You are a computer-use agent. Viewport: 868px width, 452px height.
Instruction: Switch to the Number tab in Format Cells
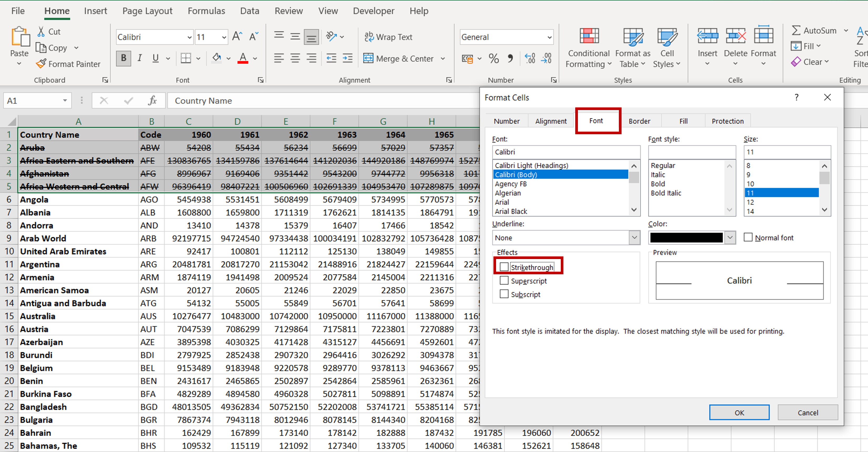[506, 121]
